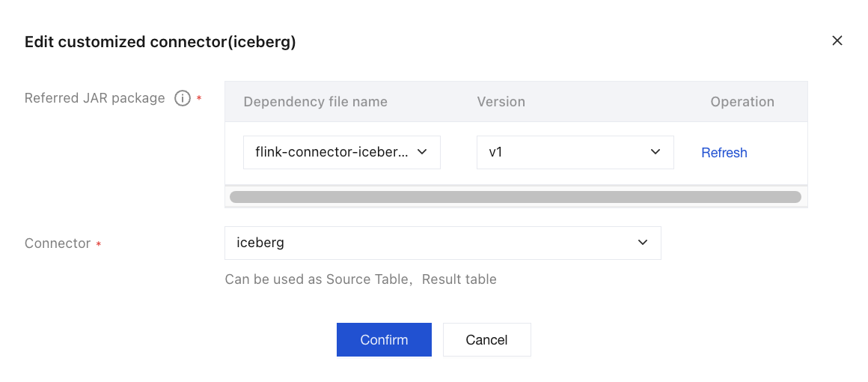Click the red asterisk next to the Connector label

coord(99,244)
